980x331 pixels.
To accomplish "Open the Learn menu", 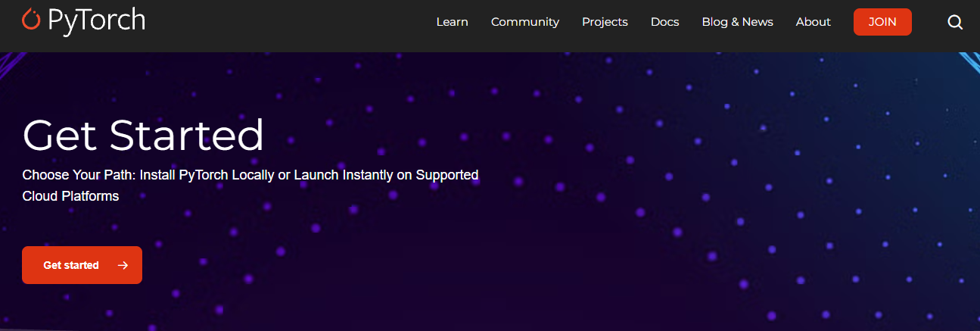I will 452,22.
